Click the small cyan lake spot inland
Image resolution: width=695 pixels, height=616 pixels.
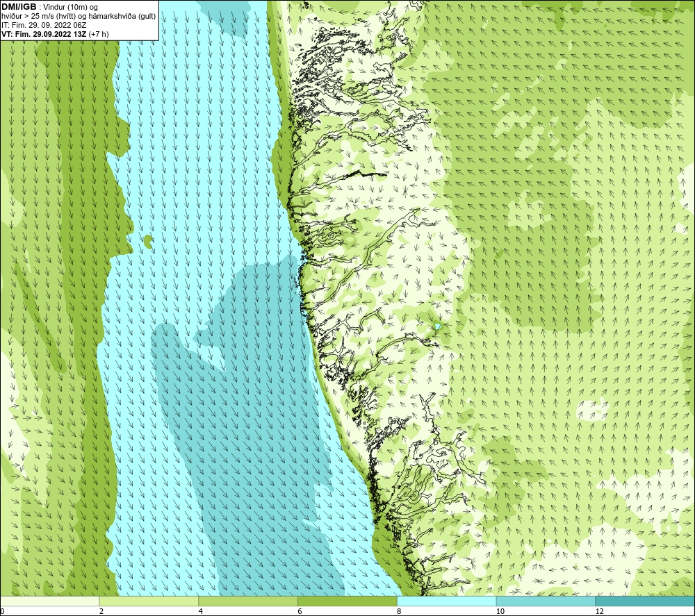(437, 326)
